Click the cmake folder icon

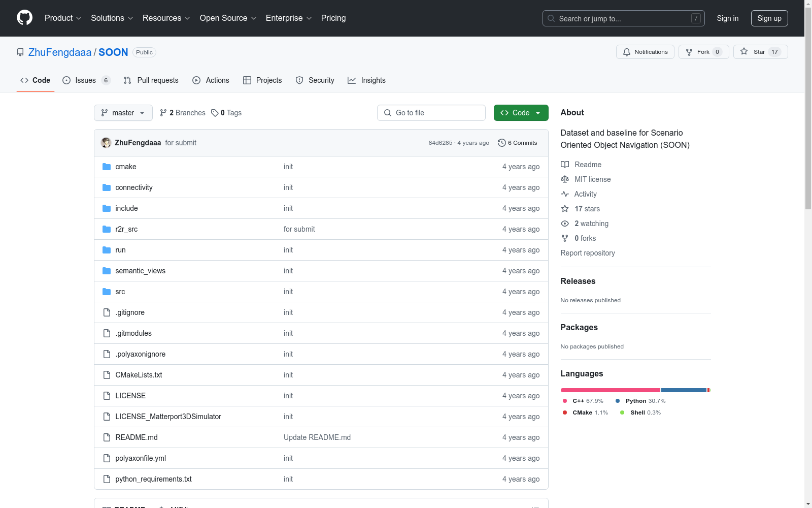[x=107, y=167]
